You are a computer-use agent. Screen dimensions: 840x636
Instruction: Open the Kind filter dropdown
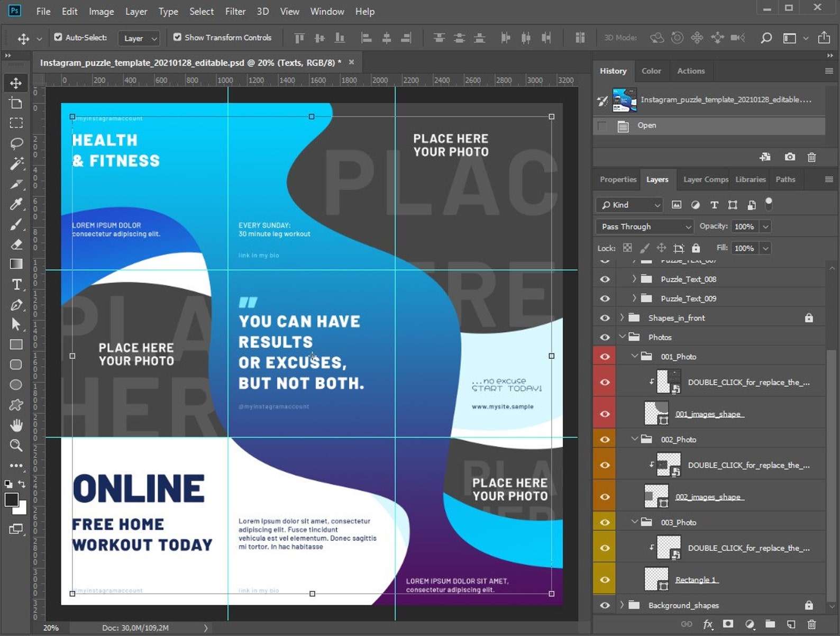pos(629,205)
